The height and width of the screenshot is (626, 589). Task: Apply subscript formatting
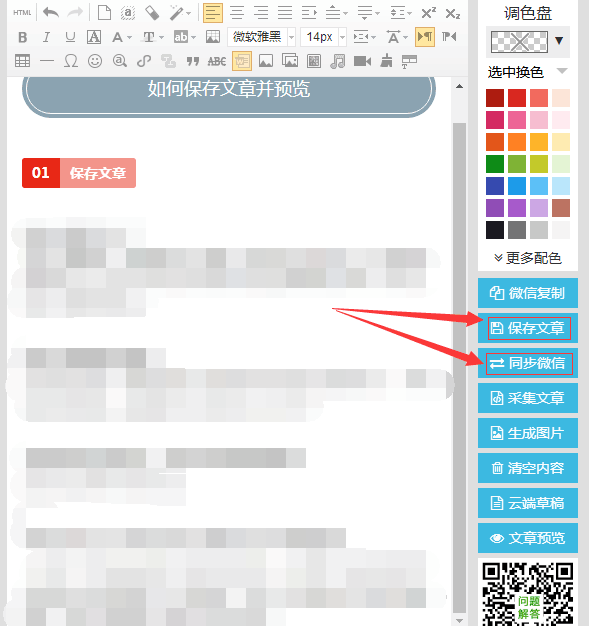click(452, 14)
